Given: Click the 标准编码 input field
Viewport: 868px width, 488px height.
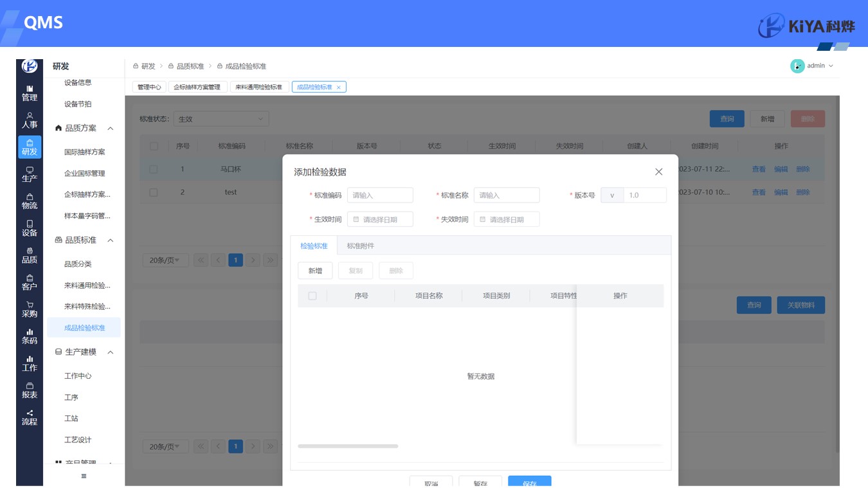Looking at the screenshot, I should click(x=380, y=195).
